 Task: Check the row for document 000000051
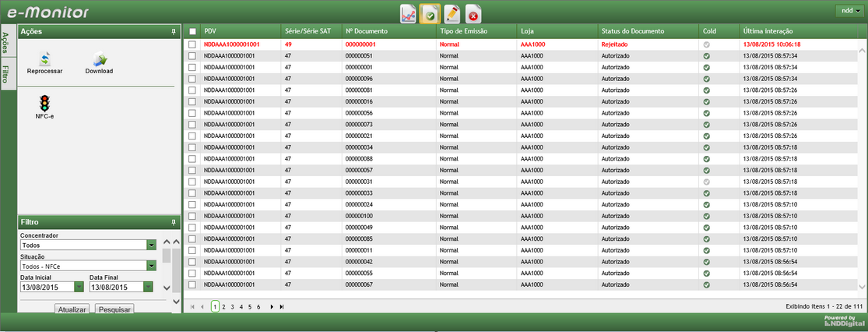click(192, 56)
